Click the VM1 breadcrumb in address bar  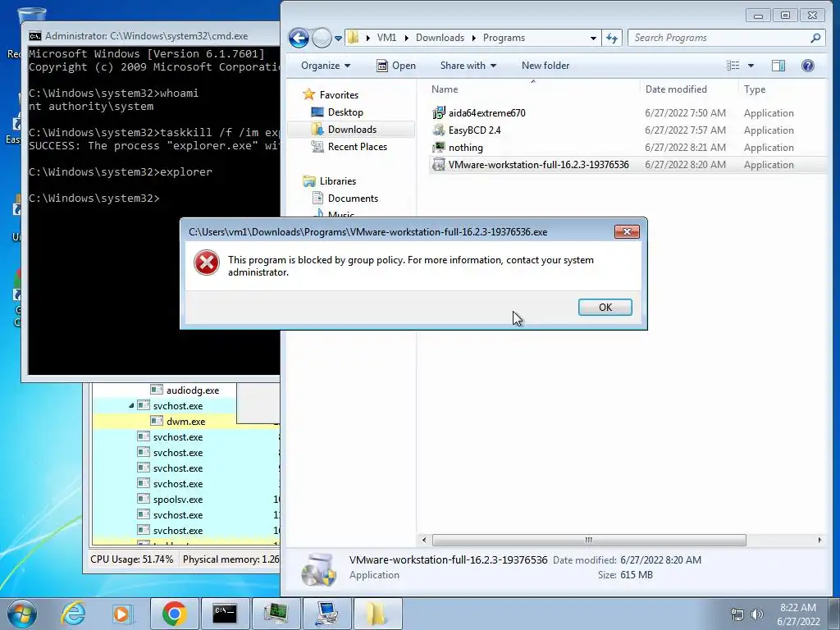tap(386, 38)
